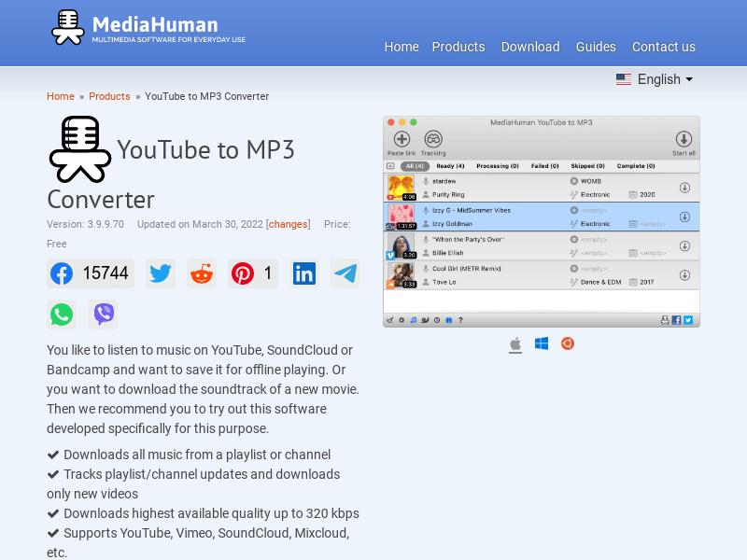Select the All (4) filter tab
This screenshot has width=747, height=560.
coord(415,166)
